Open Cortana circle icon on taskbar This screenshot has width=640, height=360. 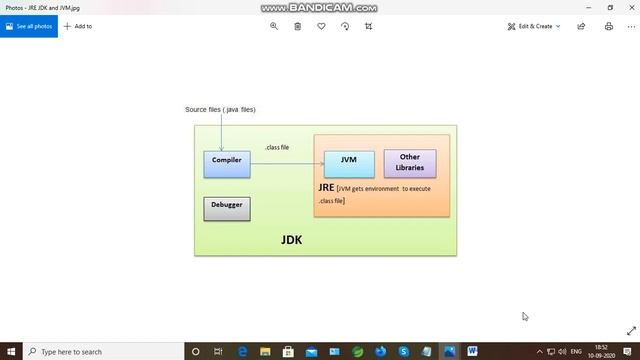pyautogui.click(x=196, y=351)
